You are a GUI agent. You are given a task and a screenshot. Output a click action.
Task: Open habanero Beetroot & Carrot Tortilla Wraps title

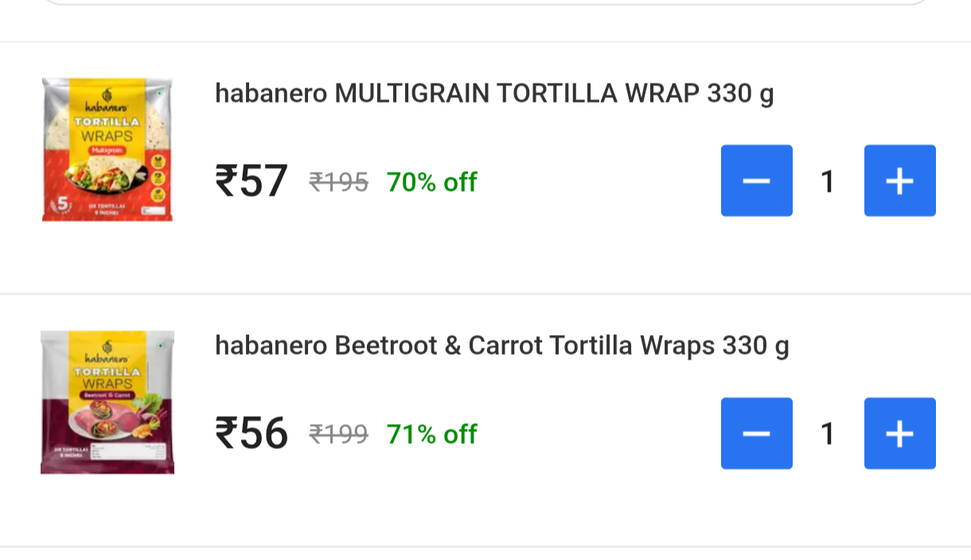click(501, 346)
